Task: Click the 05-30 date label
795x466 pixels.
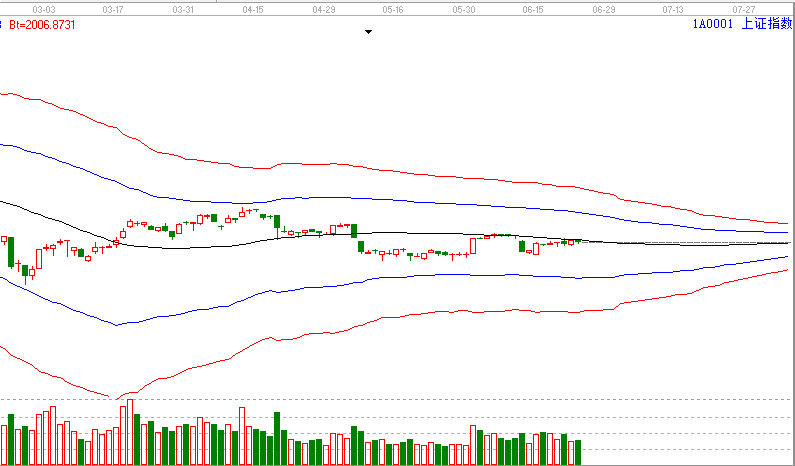Action: [x=463, y=8]
